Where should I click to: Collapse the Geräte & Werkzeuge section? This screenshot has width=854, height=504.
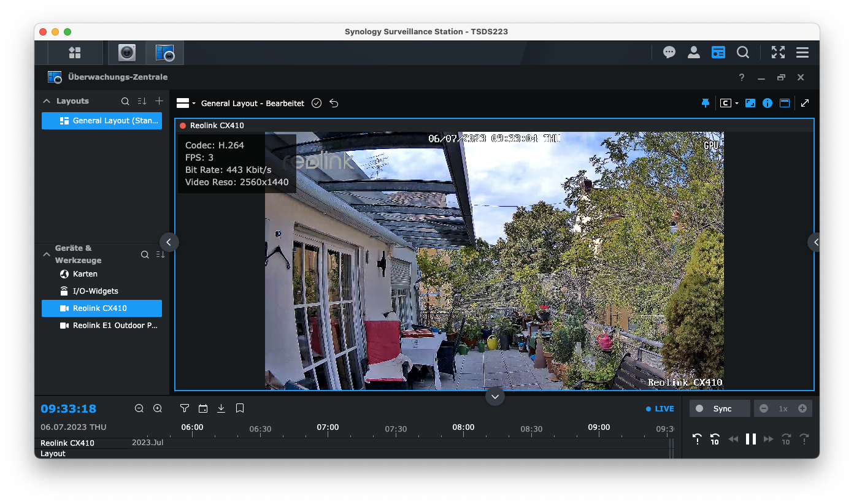[x=47, y=254]
